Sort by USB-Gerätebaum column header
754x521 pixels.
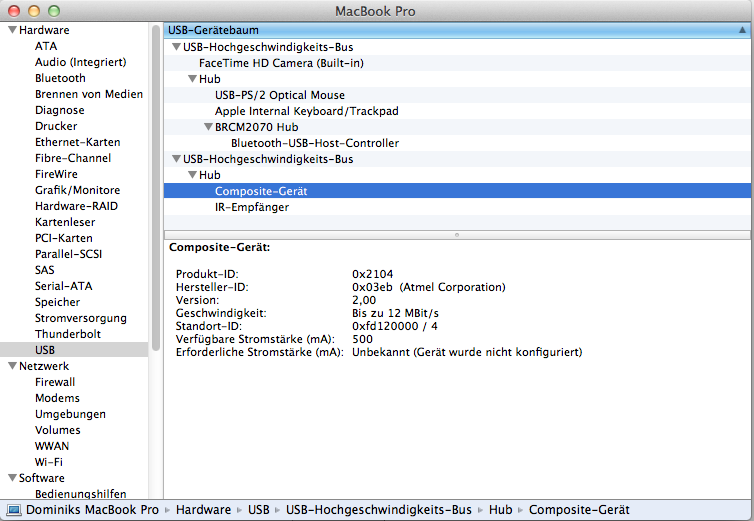pos(457,30)
